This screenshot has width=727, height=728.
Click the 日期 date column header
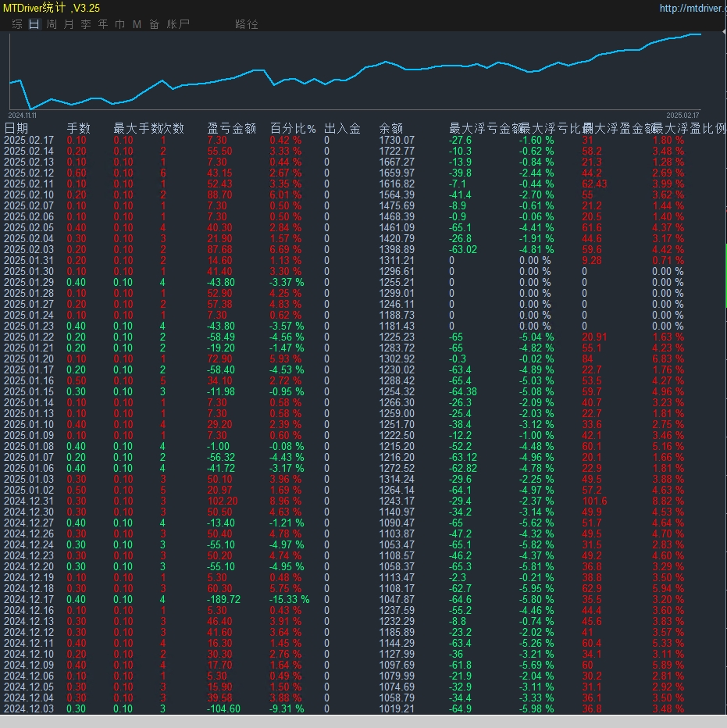[x=16, y=128]
